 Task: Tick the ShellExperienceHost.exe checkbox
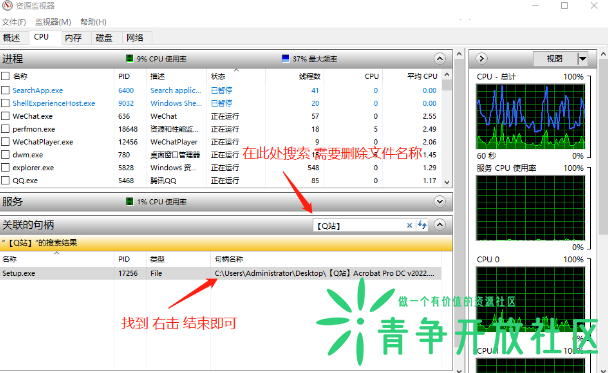coord(5,103)
